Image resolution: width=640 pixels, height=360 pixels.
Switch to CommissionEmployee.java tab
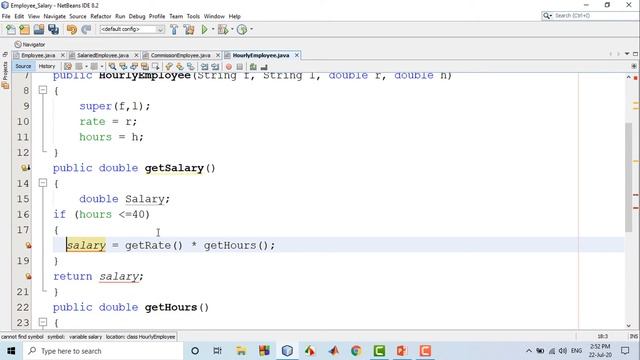pyautogui.click(x=180, y=55)
